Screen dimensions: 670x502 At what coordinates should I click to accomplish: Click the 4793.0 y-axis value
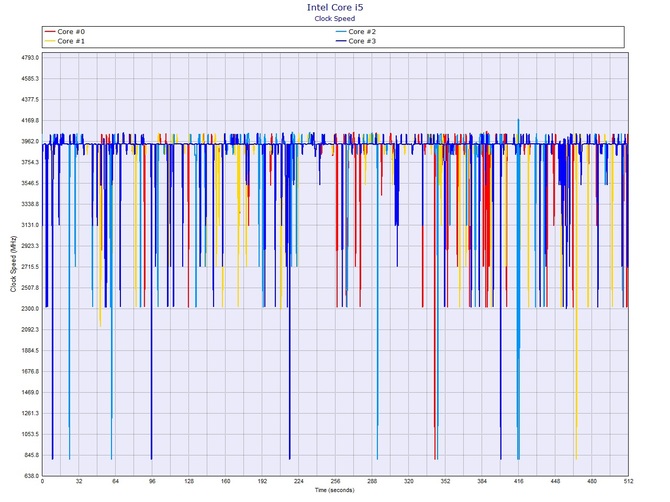30,58
